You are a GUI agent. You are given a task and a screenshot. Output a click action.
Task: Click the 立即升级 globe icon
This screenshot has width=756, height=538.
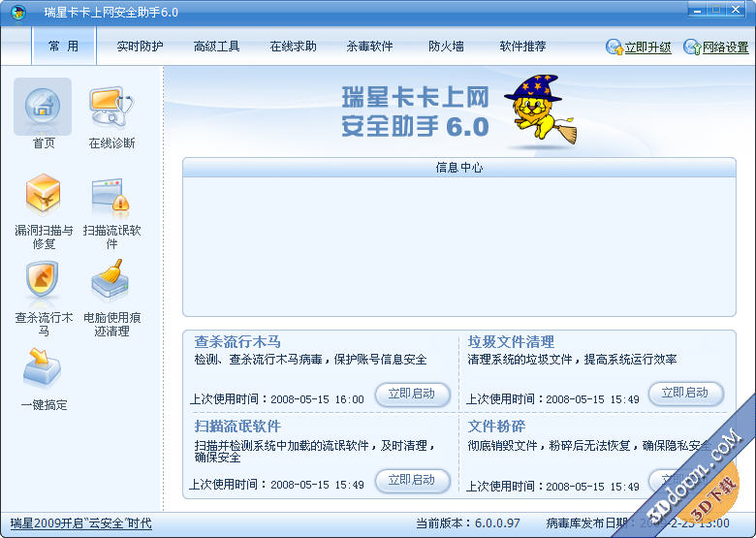tap(614, 47)
